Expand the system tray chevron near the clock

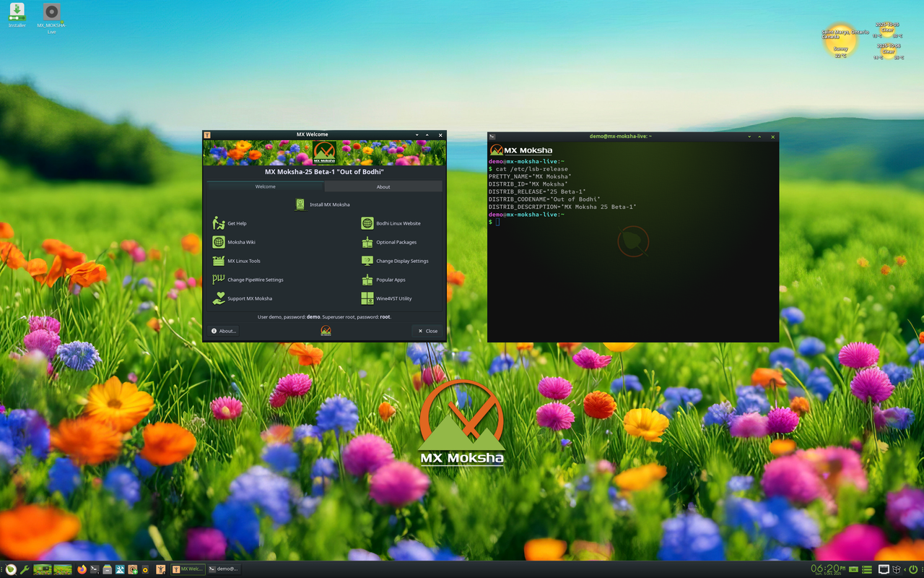[x=905, y=569]
